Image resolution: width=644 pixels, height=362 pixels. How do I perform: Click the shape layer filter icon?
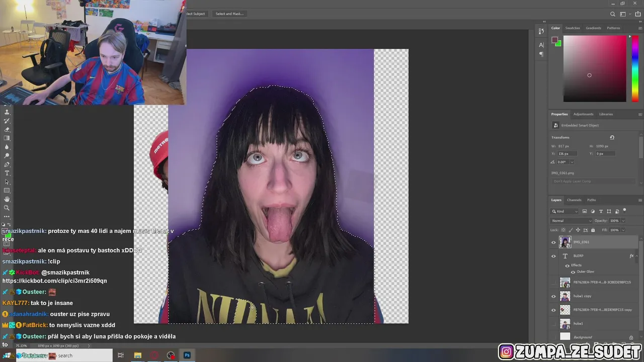point(609,211)
